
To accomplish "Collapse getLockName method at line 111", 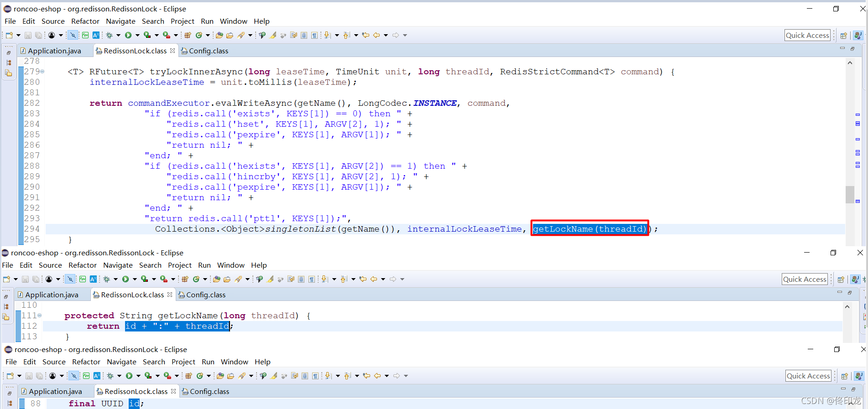I will tap(40, 316).
